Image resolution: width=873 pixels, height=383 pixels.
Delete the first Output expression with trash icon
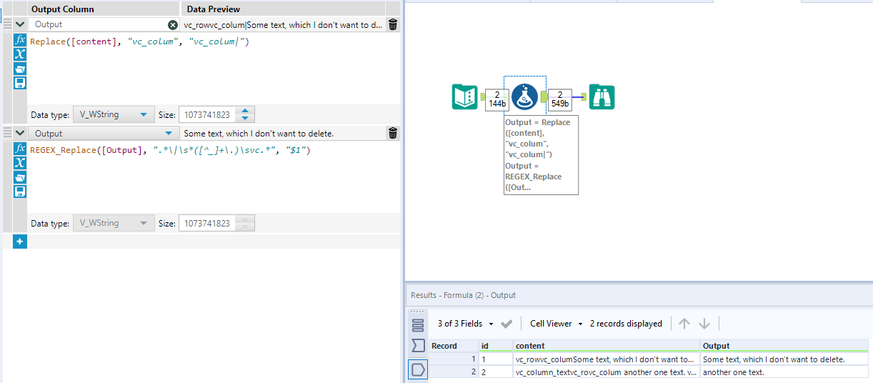[393, 24]
